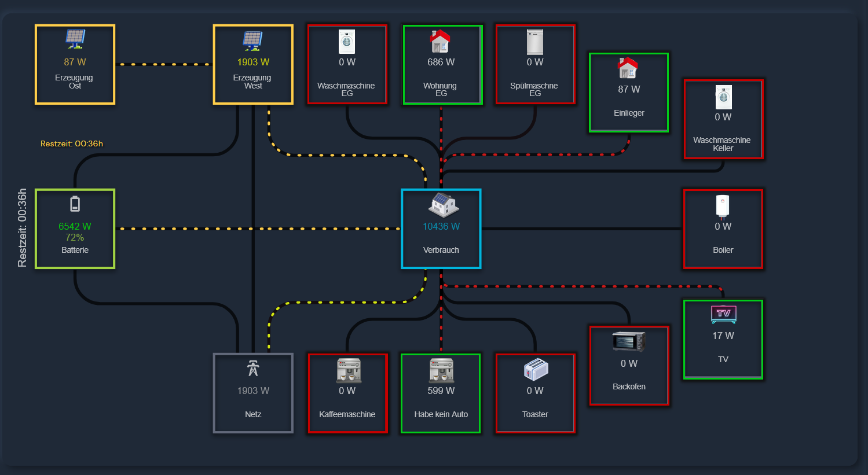Click the 0 W value in Kaffeemaschine
Image resolution: width=868 pixels, height=475 pixels.
point(347,391)
